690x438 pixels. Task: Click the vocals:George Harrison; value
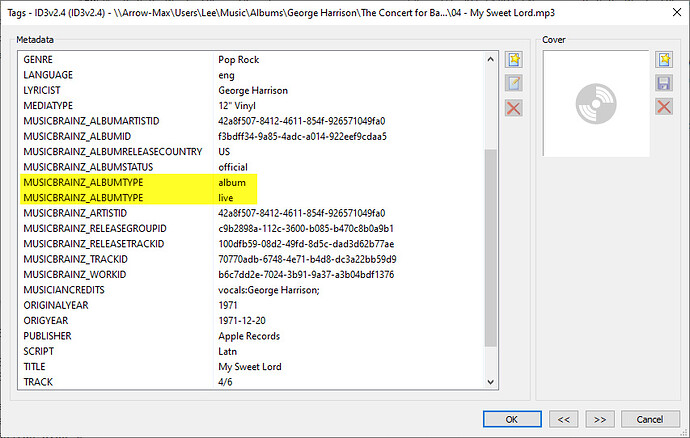click(x=269, y=290)
